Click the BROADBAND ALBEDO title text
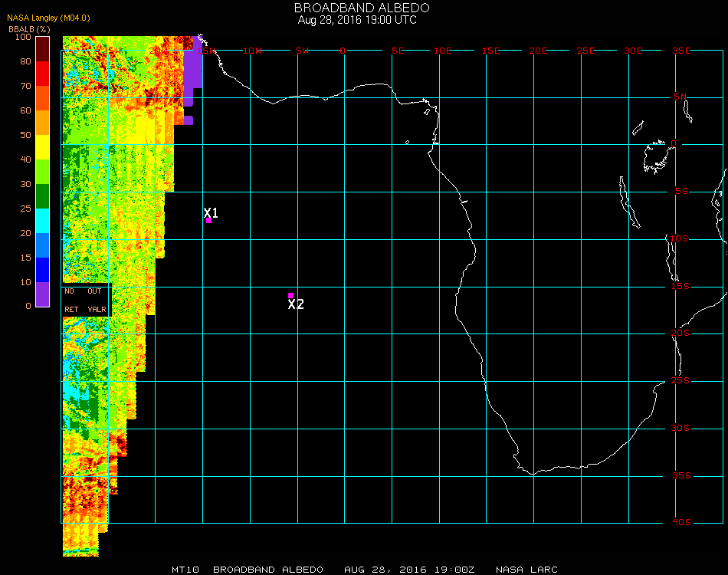The image size is (728, 575). (x=362, y=8)
